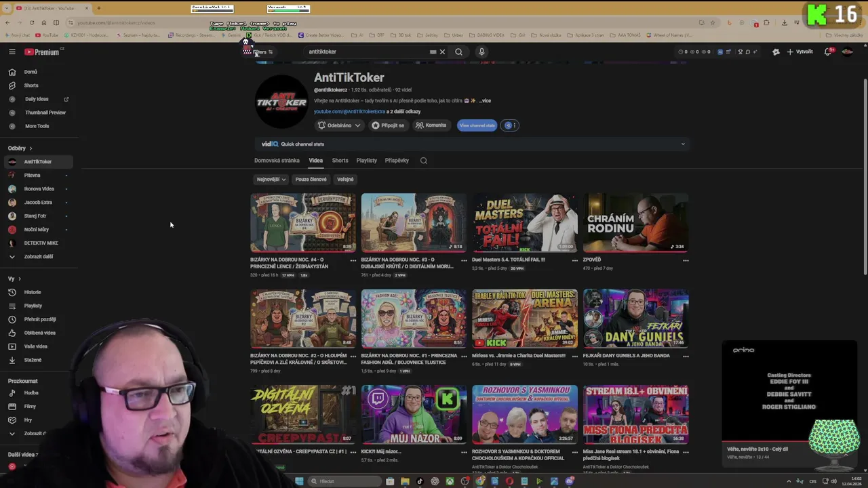The image size is (868, 488).
Task: Click the Komunita button
Action: (431, 125)
